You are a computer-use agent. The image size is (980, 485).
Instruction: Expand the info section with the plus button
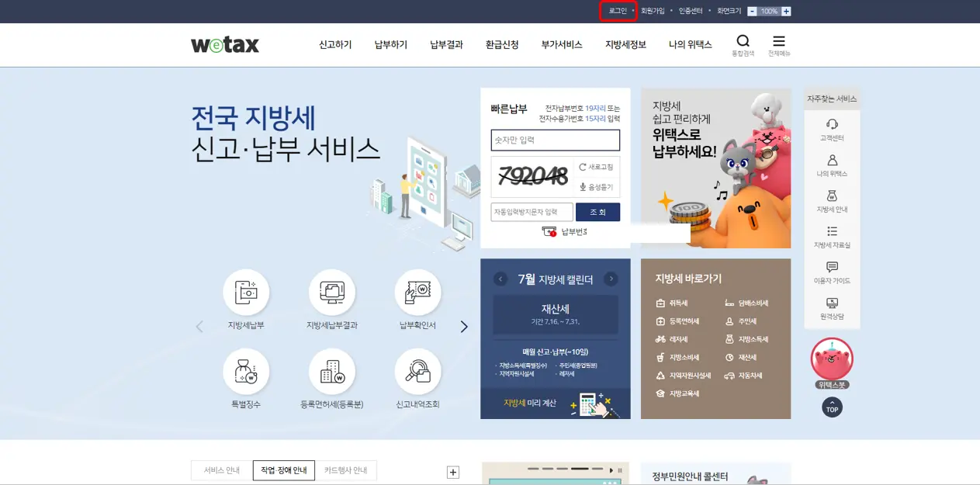click(452, 471)
